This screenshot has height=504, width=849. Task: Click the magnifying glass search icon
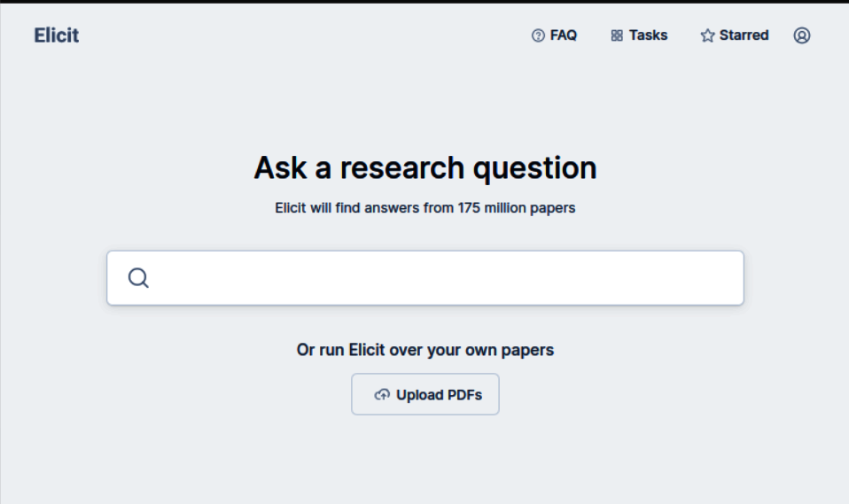point(138,278)
